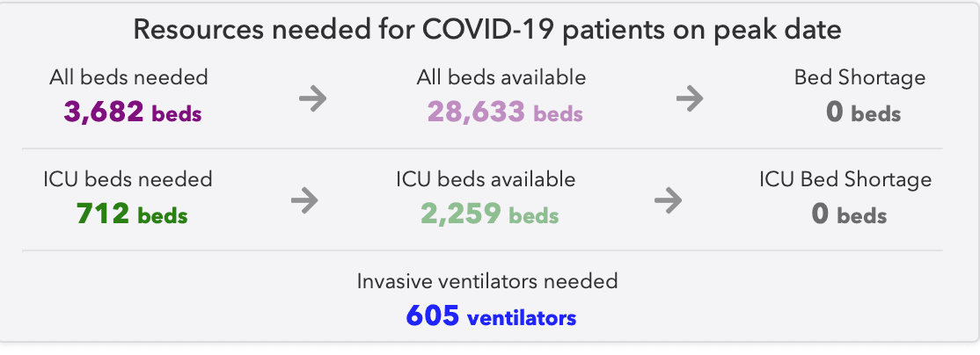980x355 pixels.
Task: Select the 605 ventilators figure
Action: click(491, 315)
